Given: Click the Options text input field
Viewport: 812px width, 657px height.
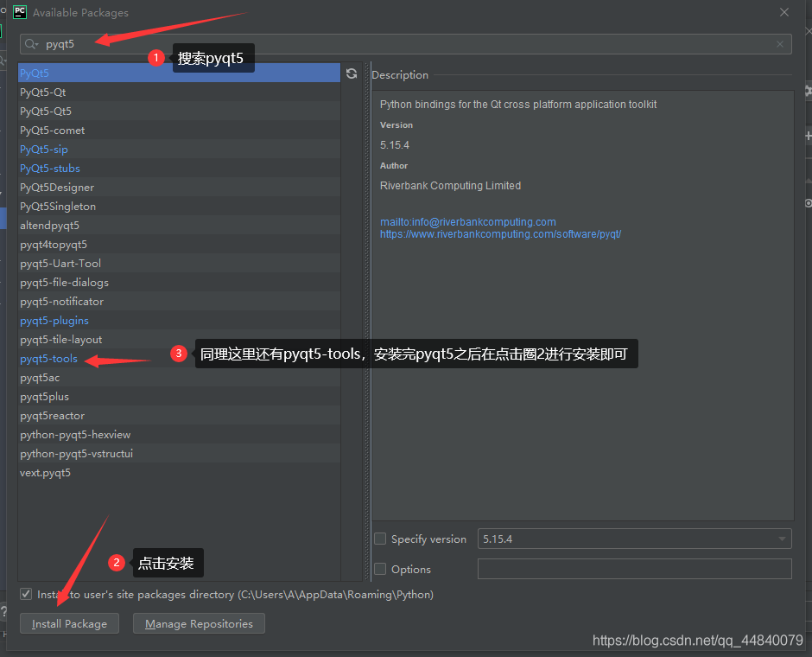Looking at the screenshot, I should (x=634, y=569).
